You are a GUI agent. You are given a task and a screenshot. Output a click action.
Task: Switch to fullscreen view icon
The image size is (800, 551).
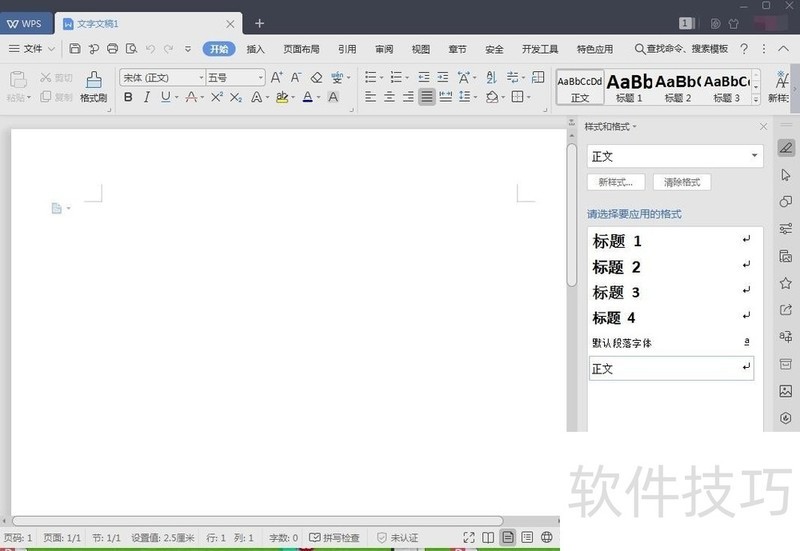coord(469,537)
